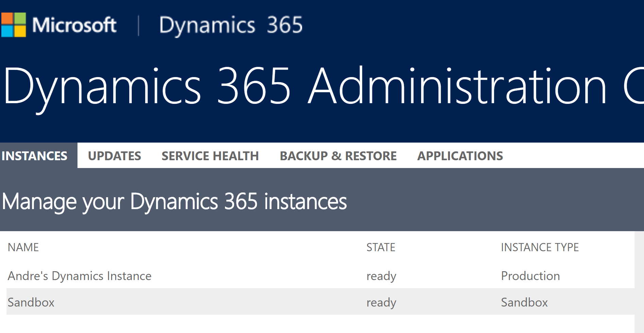Open the Dynamics 365 header link
The image size is (644, 333).
(230, 25)
